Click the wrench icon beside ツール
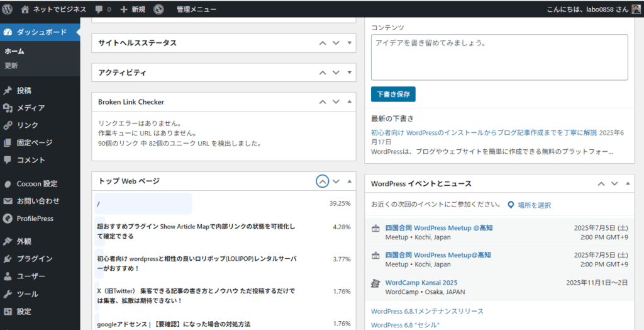Screen dimensions: 644x330 [7, 294]
